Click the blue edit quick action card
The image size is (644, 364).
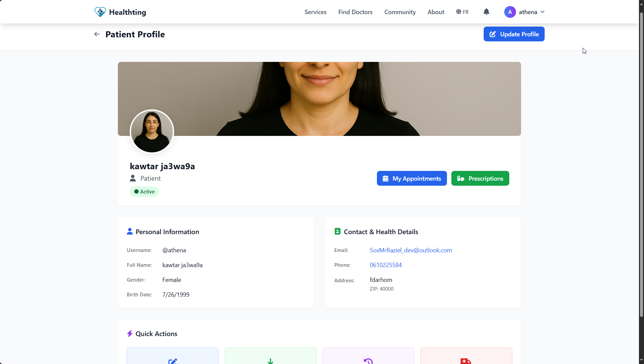click(172, 357)
